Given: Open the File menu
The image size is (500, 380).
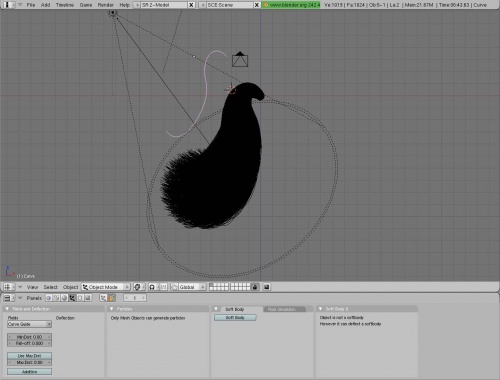Looking at the screenshot, I should point(31,5).
